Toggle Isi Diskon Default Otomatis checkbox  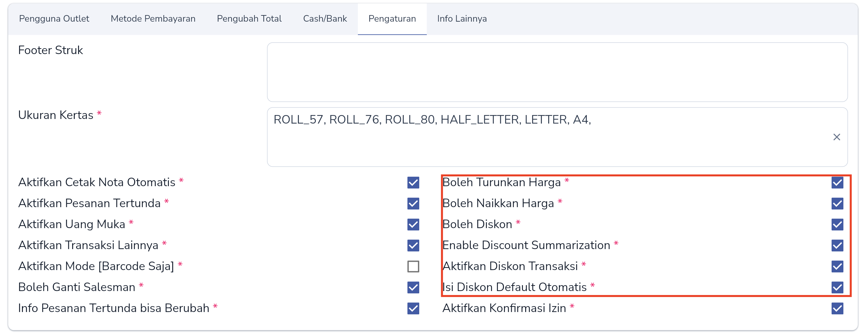pyautogui.click(x=837, y=287)
